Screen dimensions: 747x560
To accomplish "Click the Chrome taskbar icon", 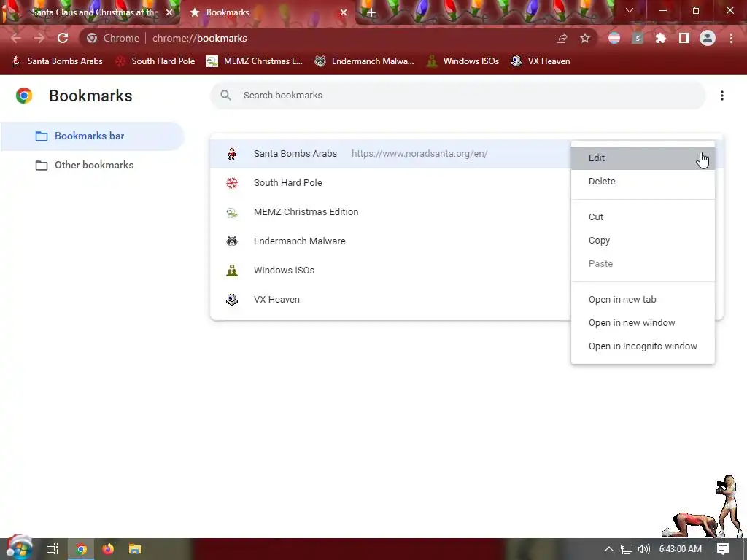I will [x=81, y=549].
